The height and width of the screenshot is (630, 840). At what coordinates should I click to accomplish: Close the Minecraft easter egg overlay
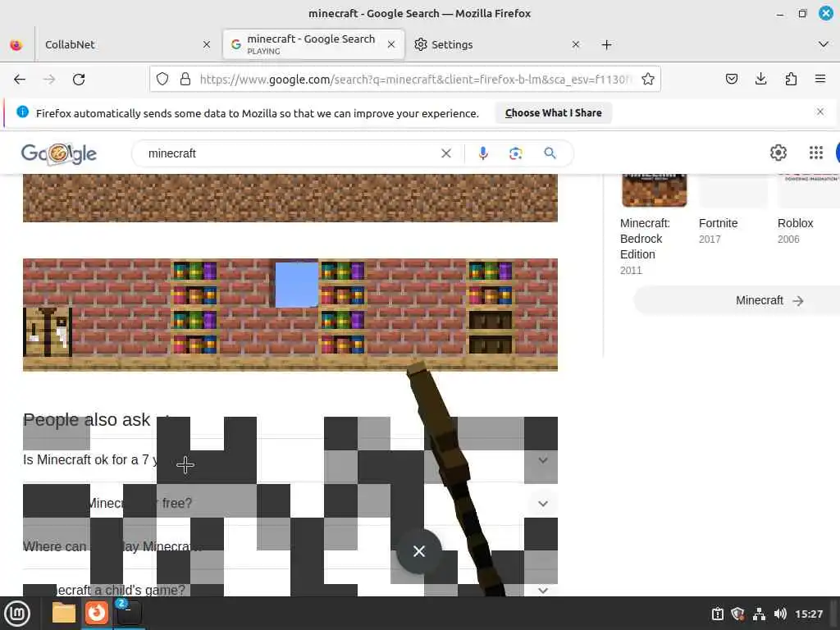click(419, 551)
